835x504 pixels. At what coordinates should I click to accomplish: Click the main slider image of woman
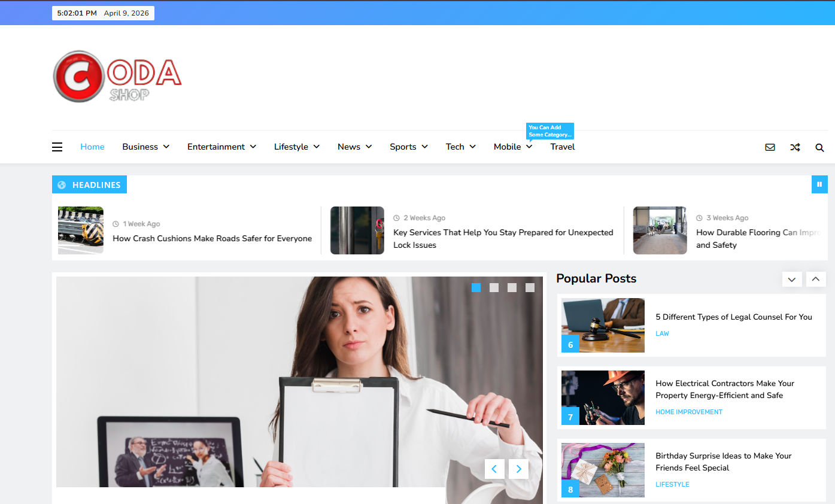click(299, 383)
